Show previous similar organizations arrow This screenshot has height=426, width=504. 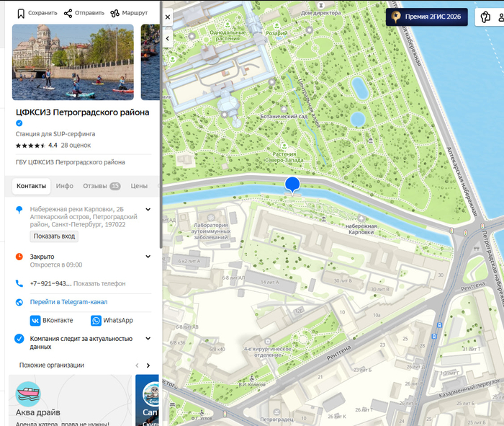[138, 365]
